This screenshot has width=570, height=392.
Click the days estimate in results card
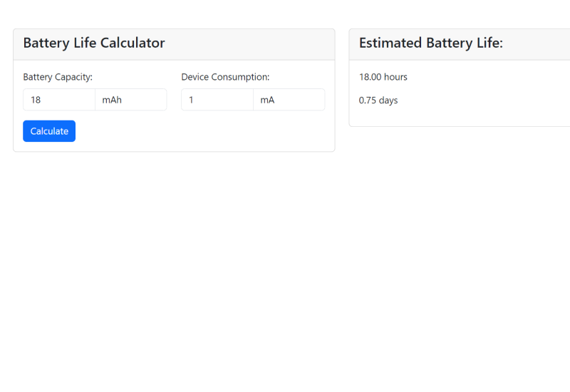pyautogui.click(x=378, y=100)
